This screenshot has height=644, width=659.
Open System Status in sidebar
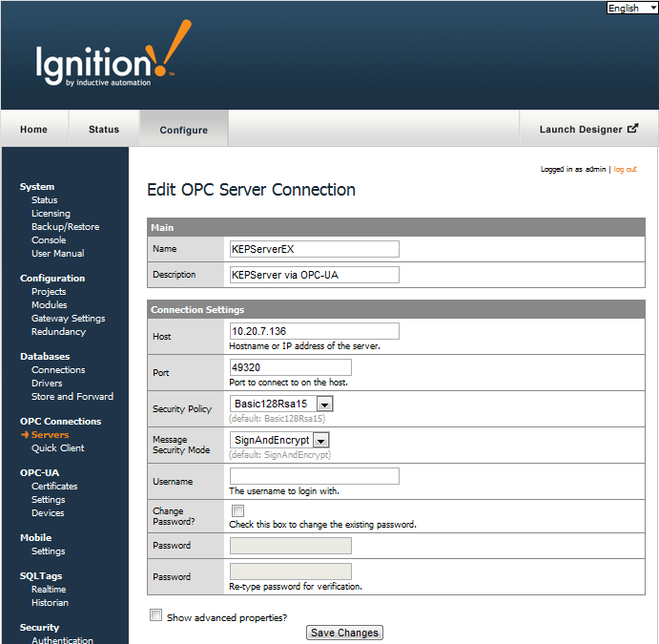pyautogui.click(x=44, y=200)
